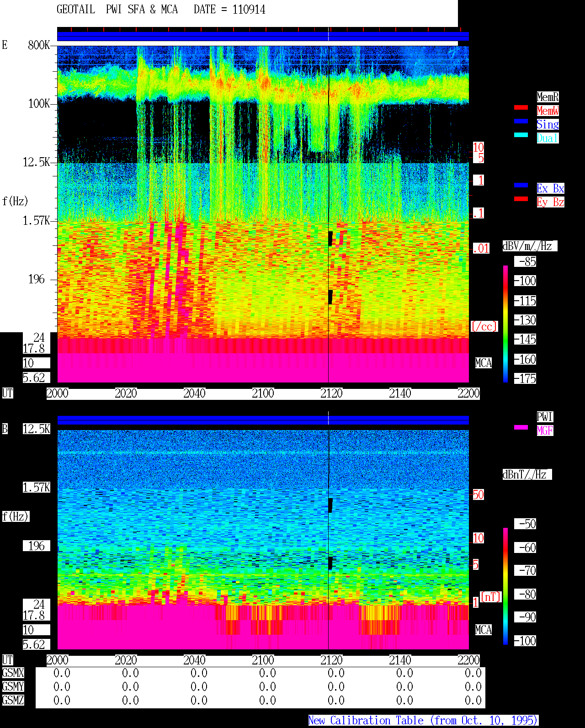Click the GSMX row label
Viewport: 585px width, 728px height.
pyautogui.click(x=13, y=673)
